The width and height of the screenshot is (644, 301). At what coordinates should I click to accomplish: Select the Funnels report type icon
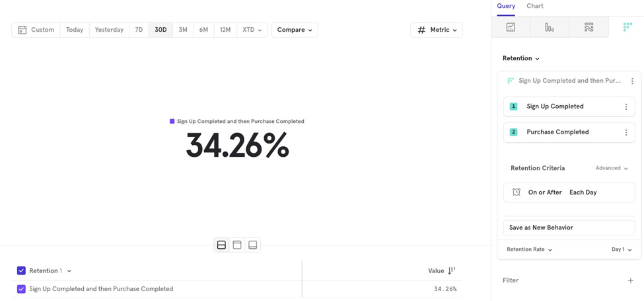click(x=550, y=27)
